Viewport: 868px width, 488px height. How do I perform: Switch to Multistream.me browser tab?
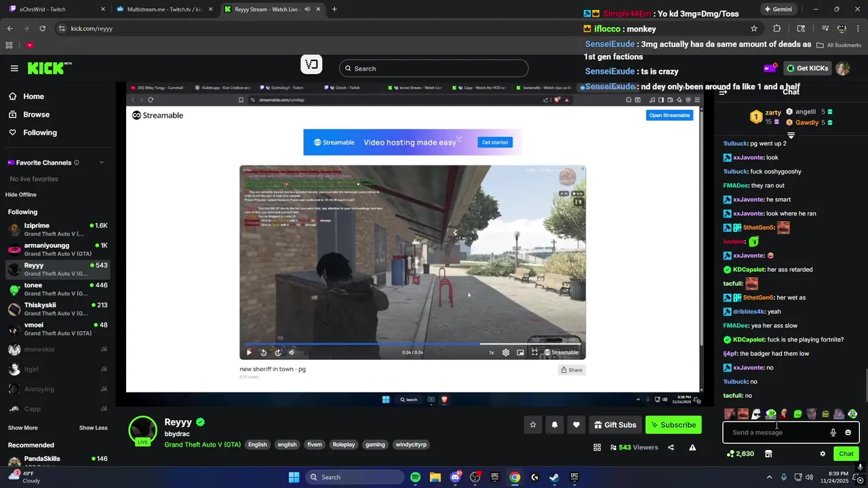(x=163, y=9)
